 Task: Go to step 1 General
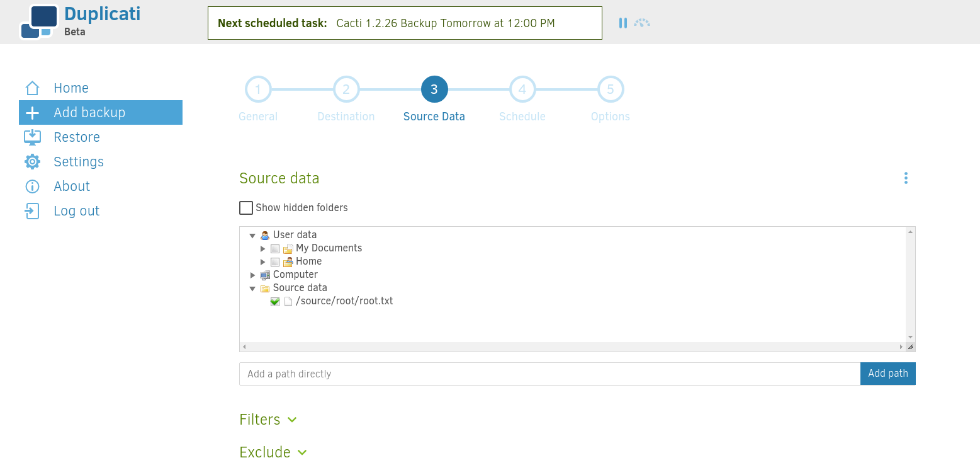point(258,89)
